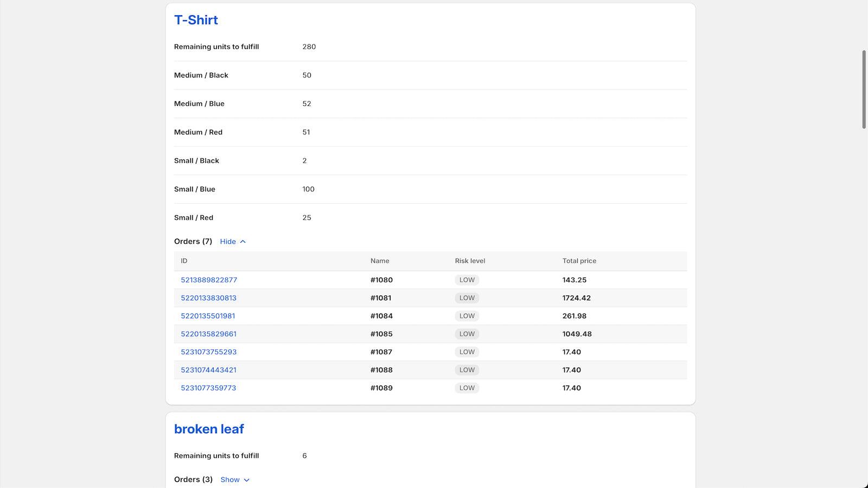Select the LOW risk badge for #1089
This screenshot has height=488, width=868.
(467, 388)
